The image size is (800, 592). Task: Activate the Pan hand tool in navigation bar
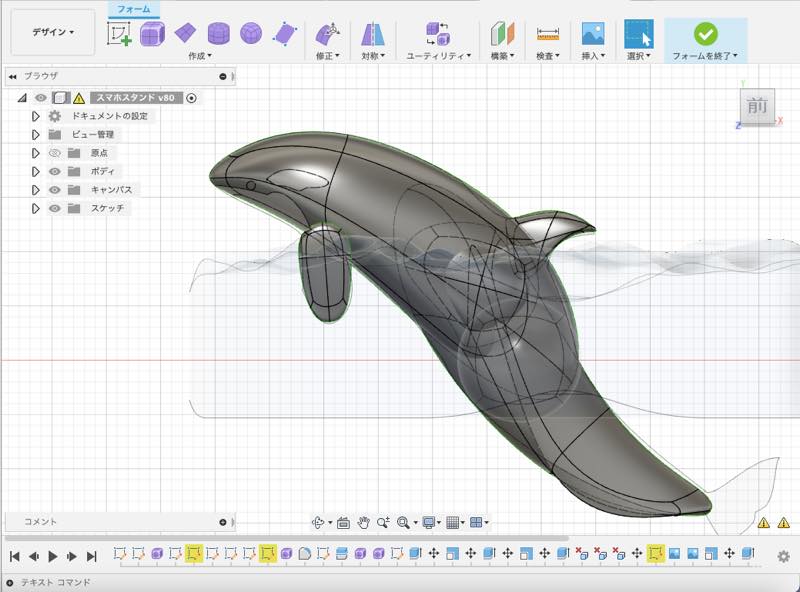[364, 522]
